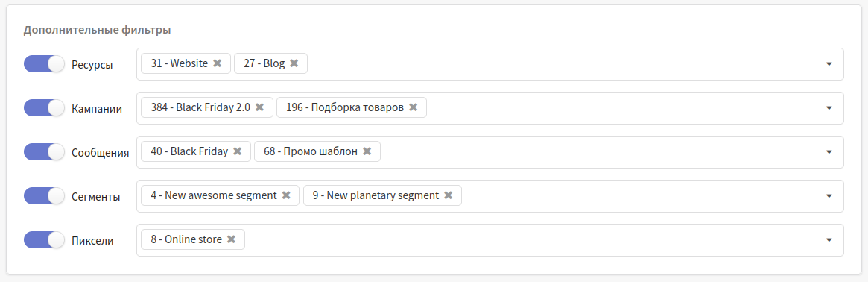
Task: Remove '9 - New planetary segment' tag
Action: [449, 195]
